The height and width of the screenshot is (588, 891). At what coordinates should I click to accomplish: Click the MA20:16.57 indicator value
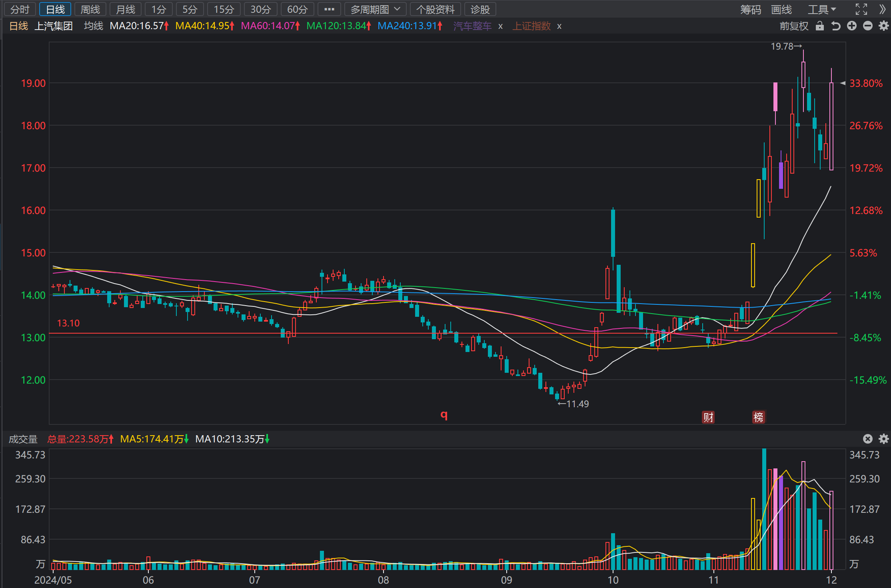(139, 26)
